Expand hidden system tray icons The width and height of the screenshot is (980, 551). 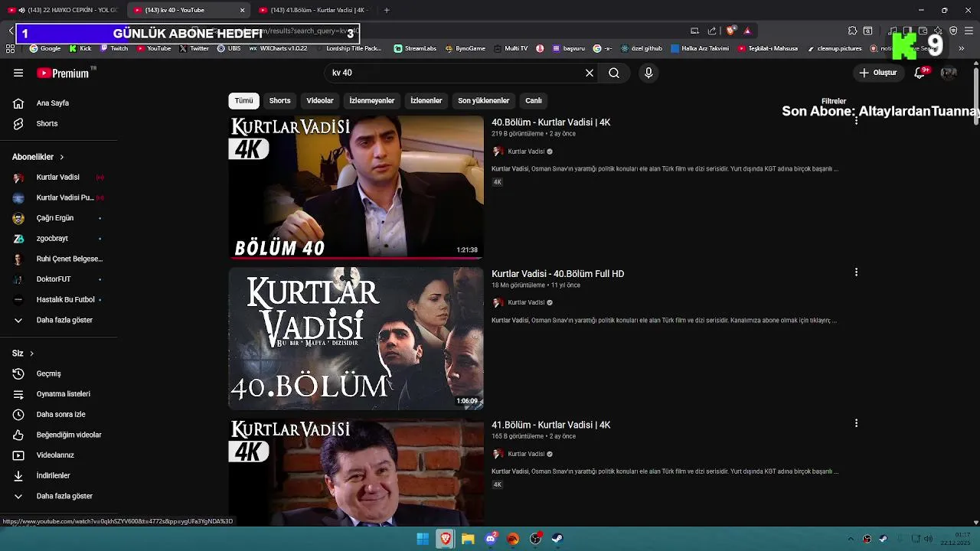coord(850,539)
